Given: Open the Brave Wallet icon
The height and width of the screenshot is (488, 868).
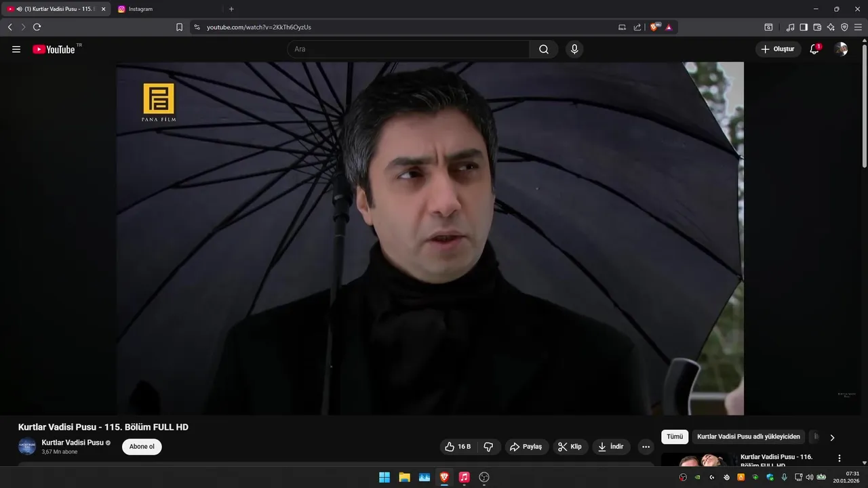Looking at the screenshot, I should click(x=817, y=27).
